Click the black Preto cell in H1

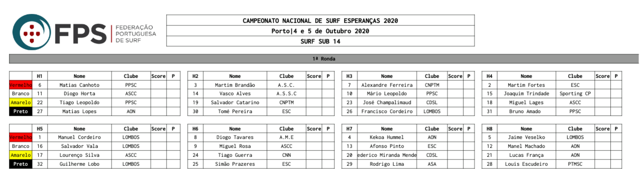point(21,111)
